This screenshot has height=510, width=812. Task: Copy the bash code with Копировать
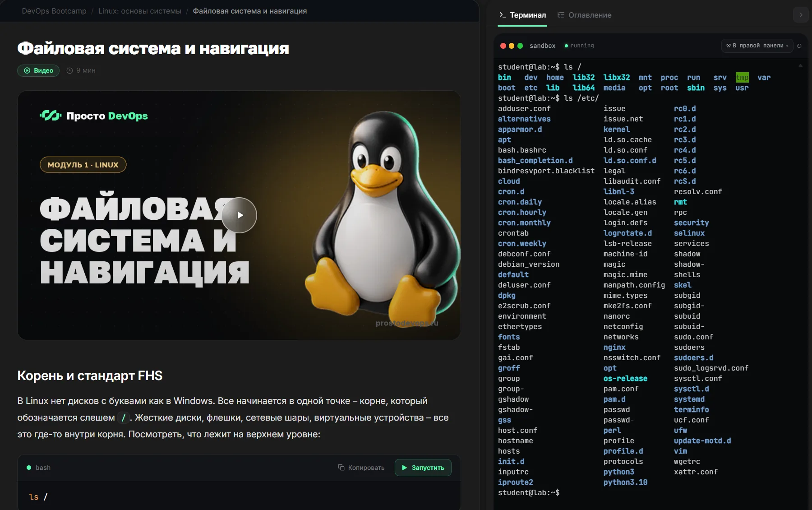tap(361, 468)
